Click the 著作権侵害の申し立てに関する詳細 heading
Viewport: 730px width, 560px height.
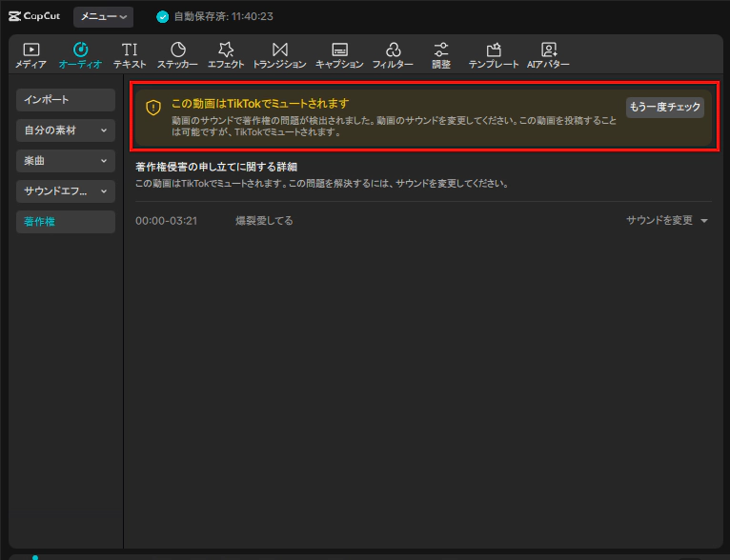(216, 167)
